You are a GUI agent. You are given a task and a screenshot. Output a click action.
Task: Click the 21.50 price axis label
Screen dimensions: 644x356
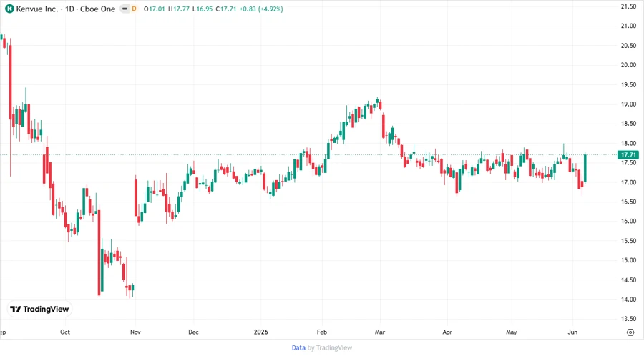coord(628,6)
